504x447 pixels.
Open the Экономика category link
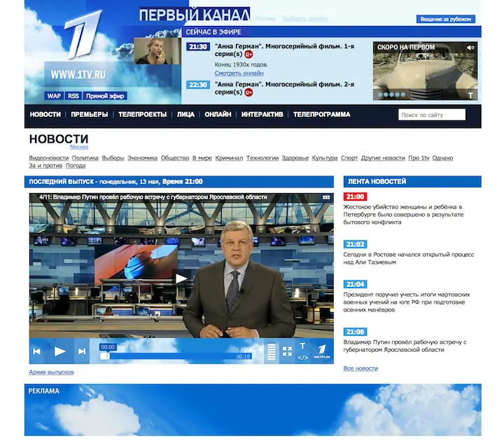(142, 158)
